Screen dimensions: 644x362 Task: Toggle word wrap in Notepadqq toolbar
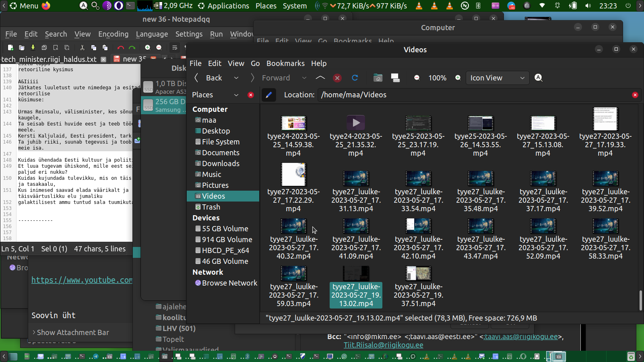175,47
